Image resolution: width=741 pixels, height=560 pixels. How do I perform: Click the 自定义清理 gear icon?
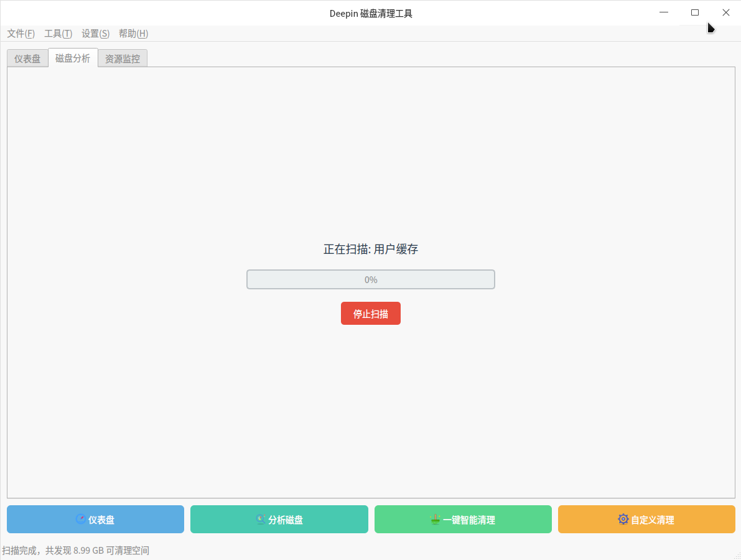click(x=623, y=519)
